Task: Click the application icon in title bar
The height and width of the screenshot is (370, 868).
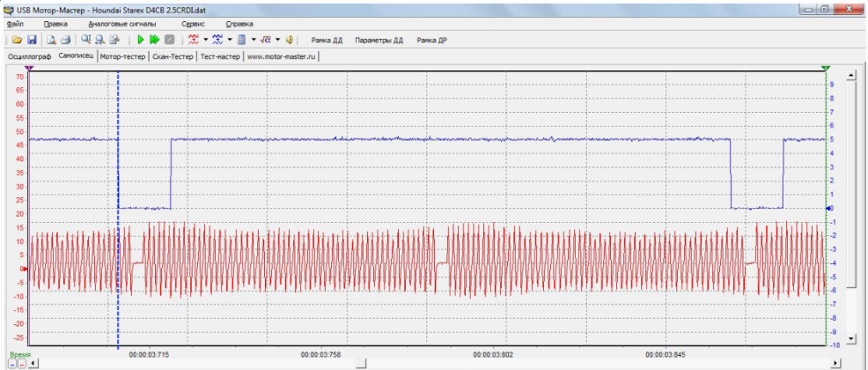Action: coord(8,10)
